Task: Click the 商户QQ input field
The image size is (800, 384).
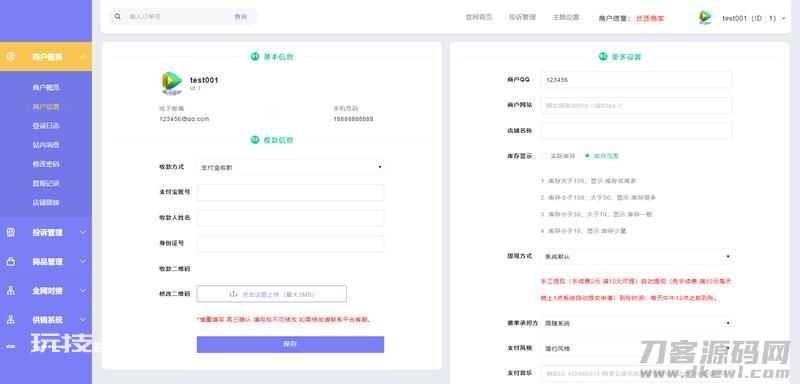Action: click(x=636, y=80)
